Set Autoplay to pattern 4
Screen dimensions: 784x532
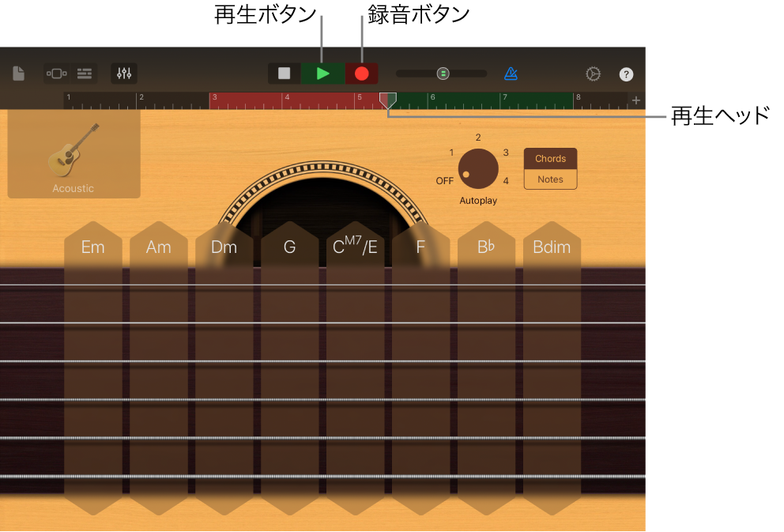506,180
